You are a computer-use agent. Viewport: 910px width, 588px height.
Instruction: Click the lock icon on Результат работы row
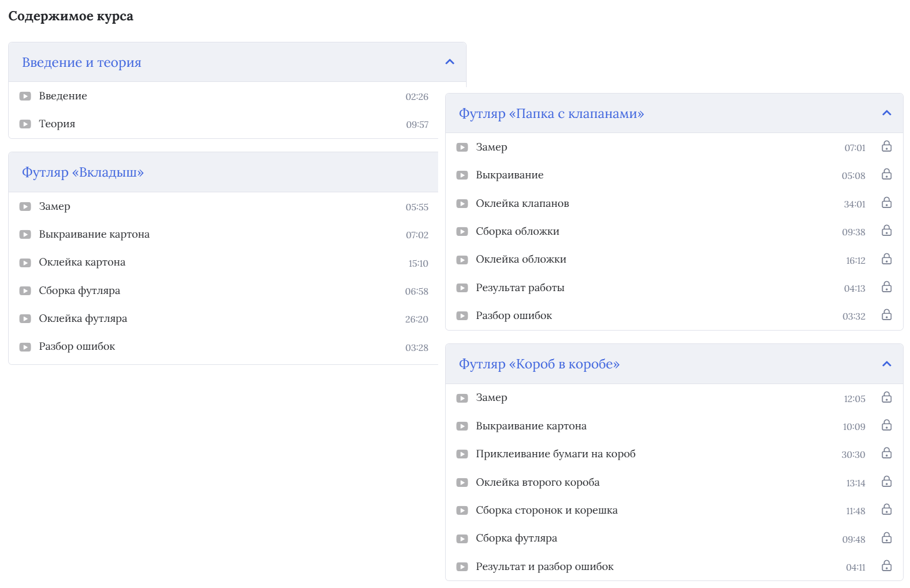tap(886, 287)
